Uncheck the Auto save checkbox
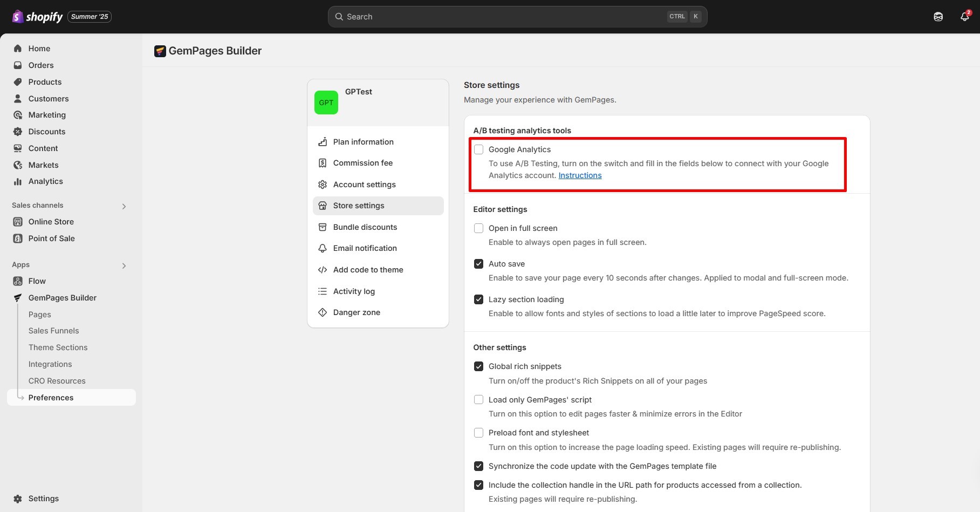Image resolution: width=980 pixels, height=512 pixels. pyautogui.click(x=478, y=264)
